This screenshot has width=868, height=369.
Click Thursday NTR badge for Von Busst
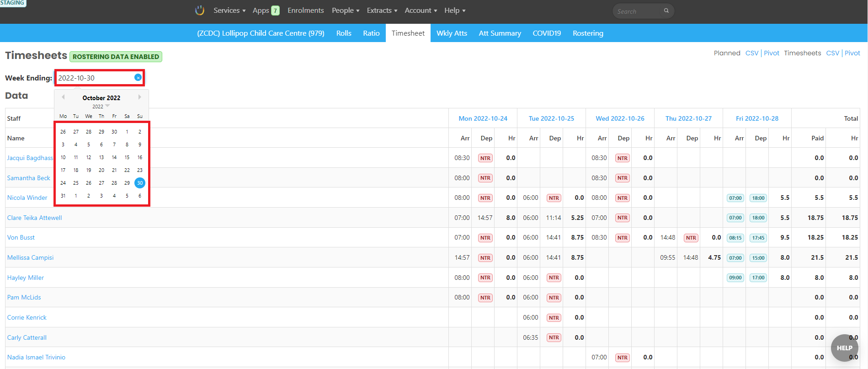[691, 238]
